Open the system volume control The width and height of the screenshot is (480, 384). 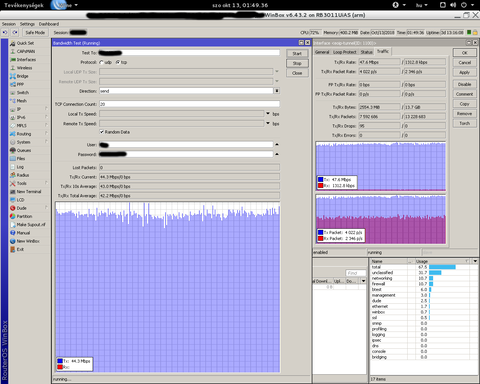pyautogui.click(x=453, y=5)
